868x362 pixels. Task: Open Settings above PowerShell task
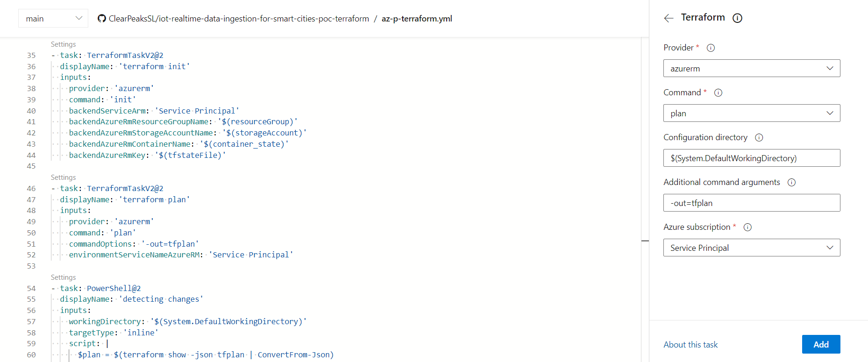click(63, 277)
